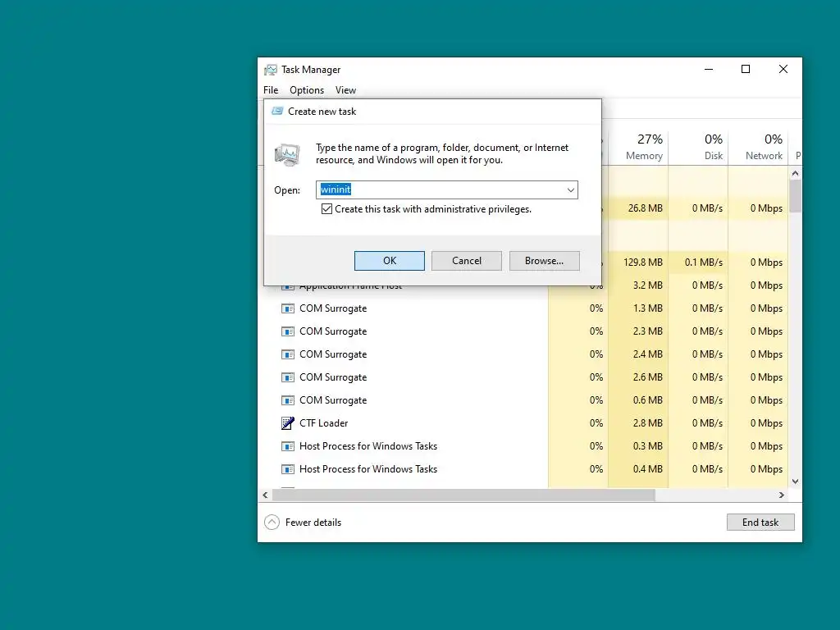
Task: Click the 26.8 MB memory value
Action: coord(645,208)
